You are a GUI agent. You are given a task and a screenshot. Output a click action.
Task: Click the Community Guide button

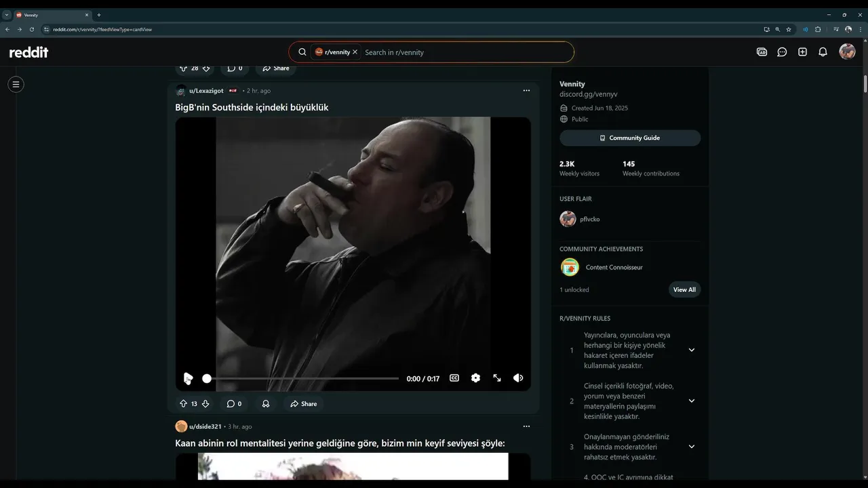point(630,138)
